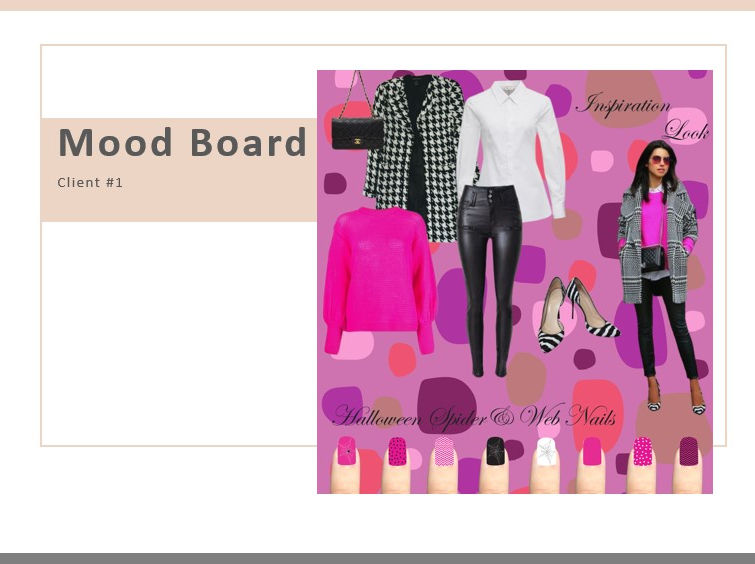Click the beige title banner background
Viewport: 755px width, 564px height.
(x=179, y=170)
